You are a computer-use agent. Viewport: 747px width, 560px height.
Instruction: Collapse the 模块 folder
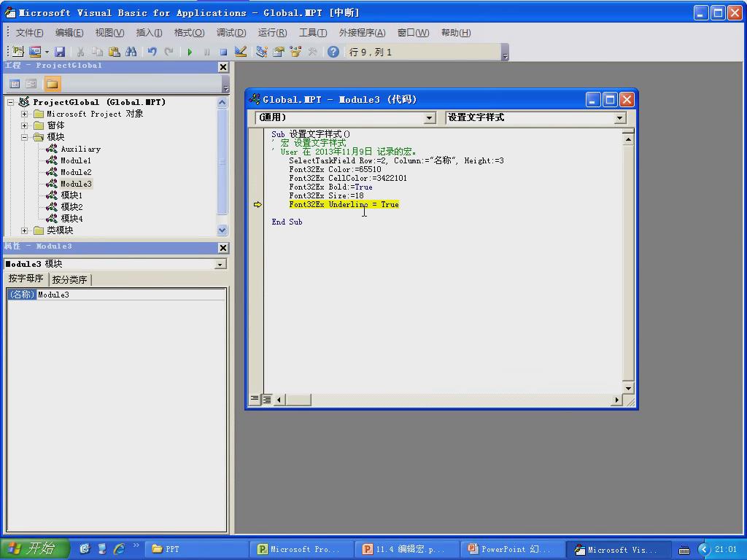24,137
